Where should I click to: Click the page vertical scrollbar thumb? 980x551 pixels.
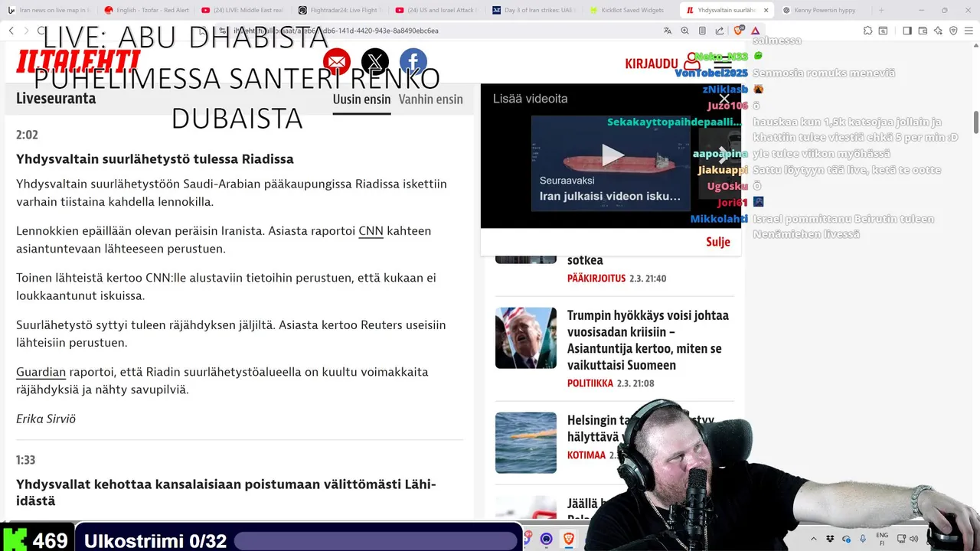coord(976,121)
